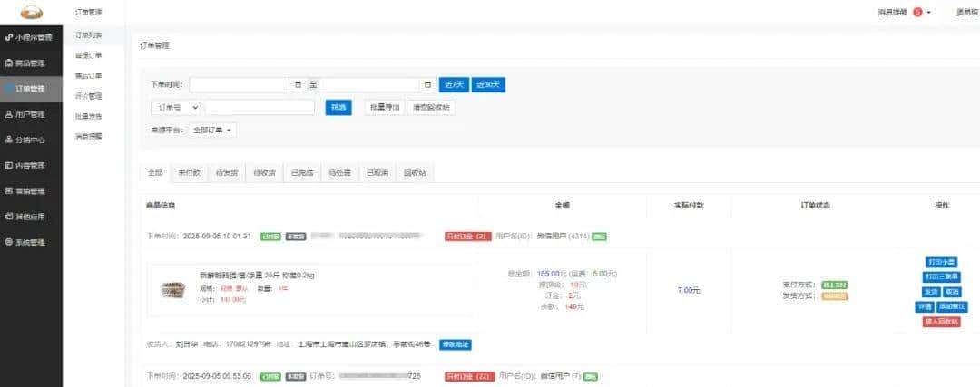Screen dimensions: 980x387
Task: Switch to the 待收货 tab
Action: tap(264, 173)
